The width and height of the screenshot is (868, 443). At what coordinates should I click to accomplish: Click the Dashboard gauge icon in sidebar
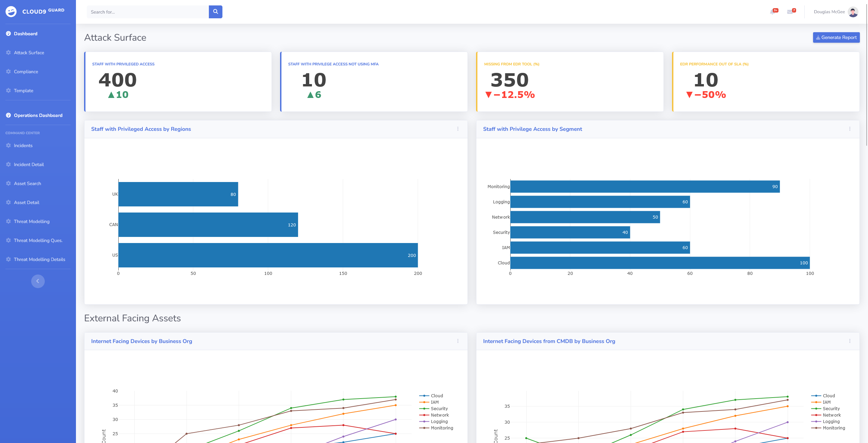(x=8, y=34)
